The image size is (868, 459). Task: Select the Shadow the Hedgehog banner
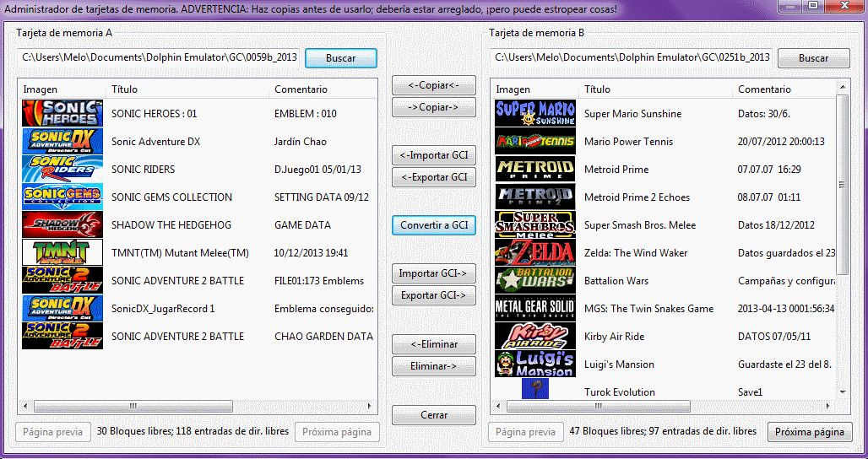tap(62, 224)
